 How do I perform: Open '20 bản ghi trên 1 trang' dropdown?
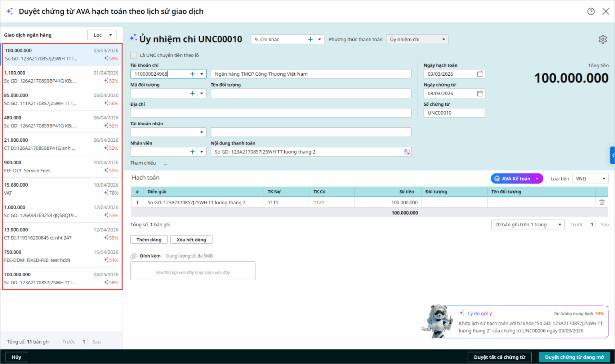pyautogui.click(x=528, y=225)
